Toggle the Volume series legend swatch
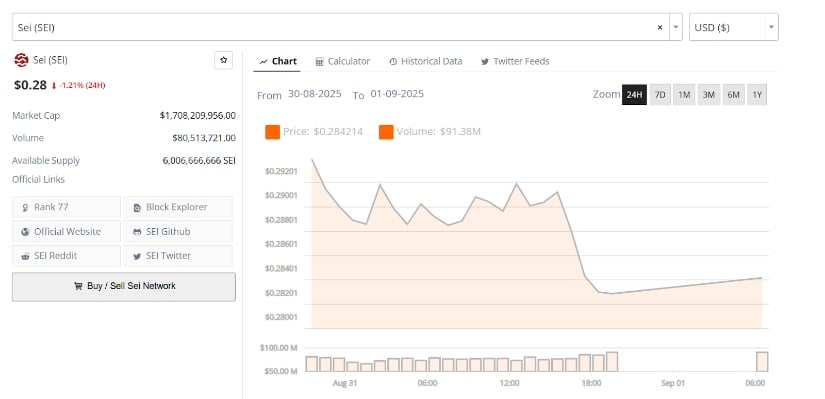Viewport: 825px width, 399px height. (386, 132)
